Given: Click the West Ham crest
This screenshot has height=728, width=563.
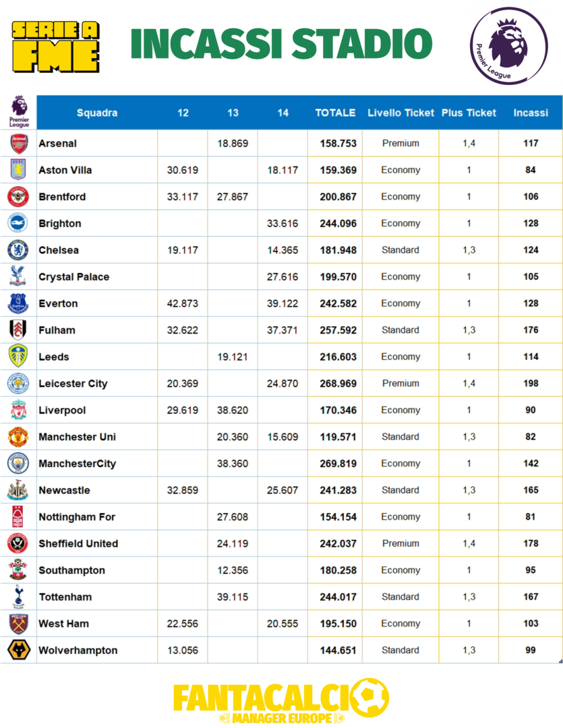Looking at the screenshot, I should coord(19,624).
